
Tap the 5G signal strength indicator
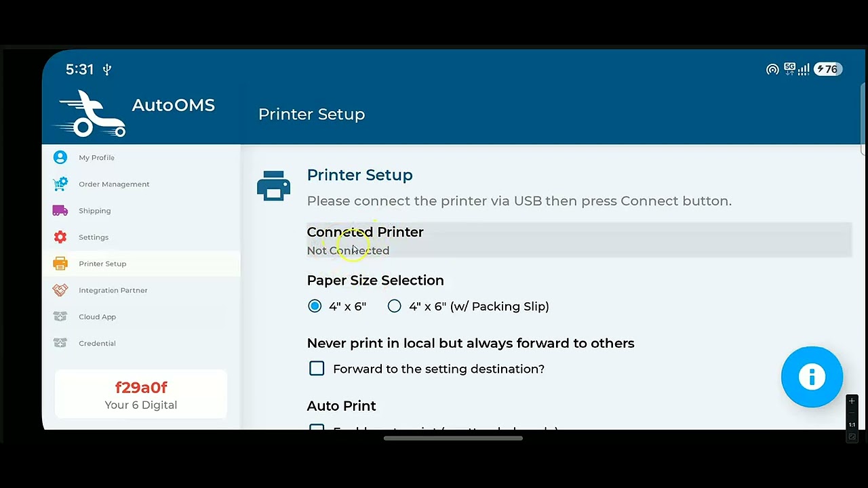[797, 68]
